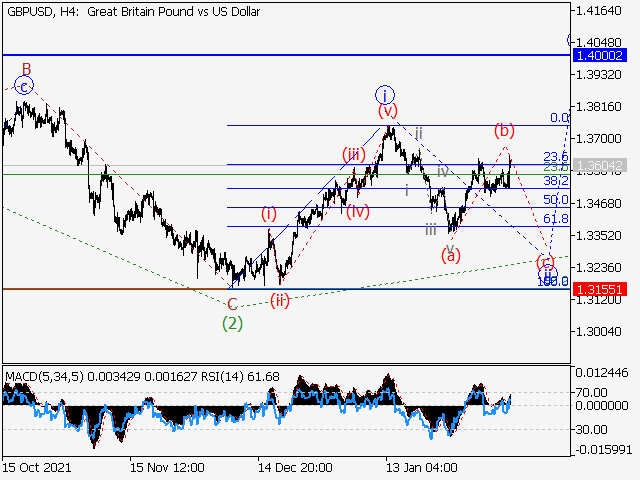Viewport: 640px width, 480px height.
Task: Select the blue 1.40002 price label
Action: (599, 55)
